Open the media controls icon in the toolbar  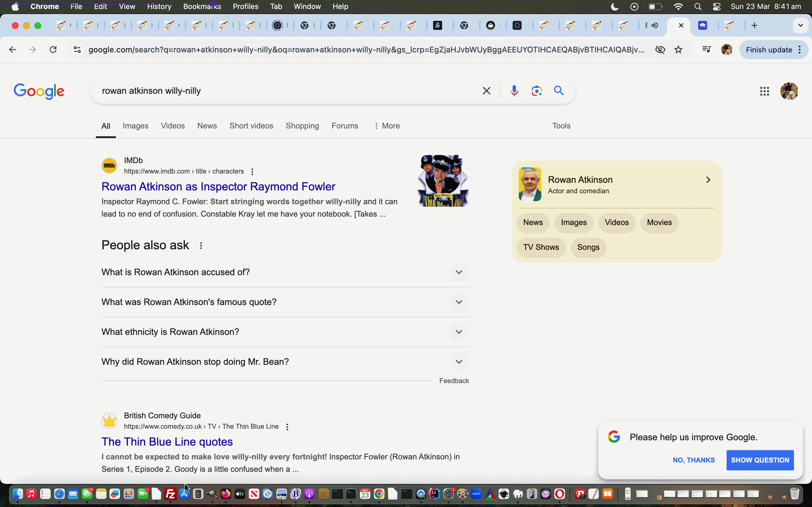click(x=706, y=50)
